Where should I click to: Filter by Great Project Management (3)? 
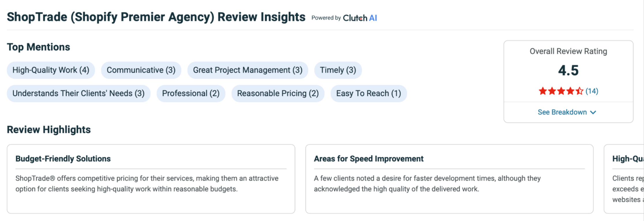coord(248,70)
